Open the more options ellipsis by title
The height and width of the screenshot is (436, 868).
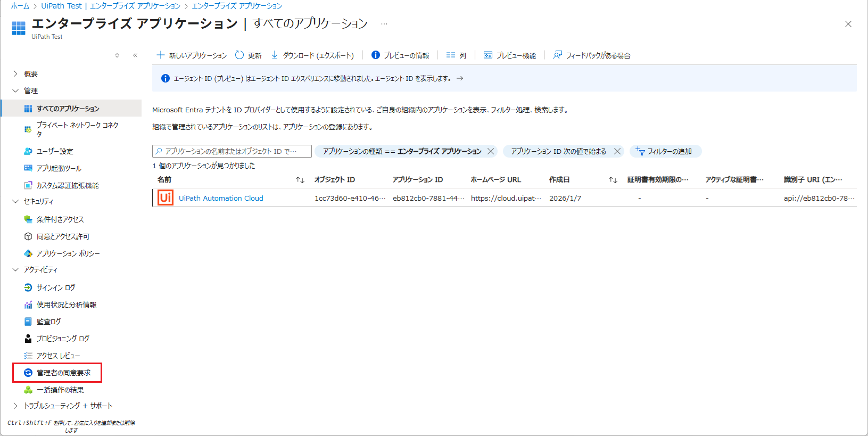(x=384, y=24)
